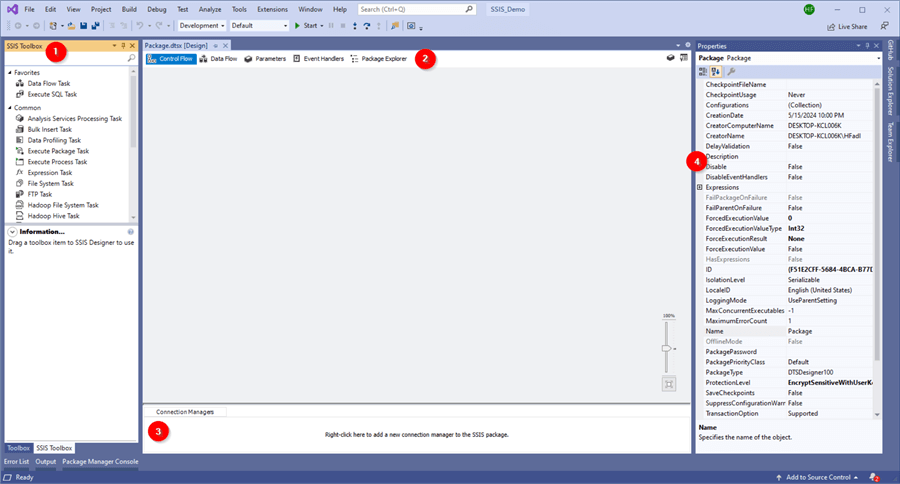
Task: Click the Live Share button
Action: [847, 26]
